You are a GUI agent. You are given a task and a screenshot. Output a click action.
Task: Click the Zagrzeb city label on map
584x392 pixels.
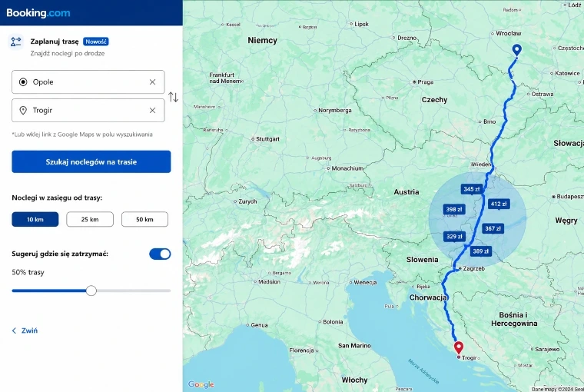point(474,268)
